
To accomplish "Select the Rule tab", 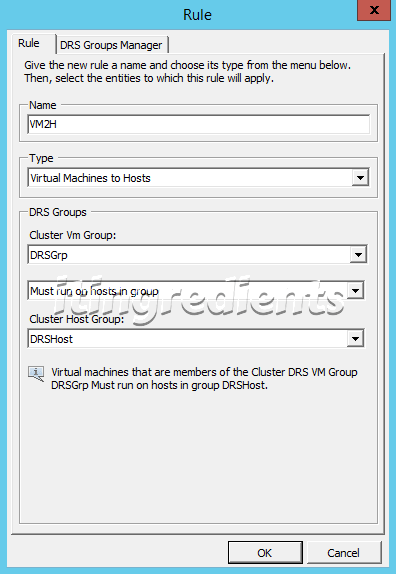I will click(x=33, y=44).
